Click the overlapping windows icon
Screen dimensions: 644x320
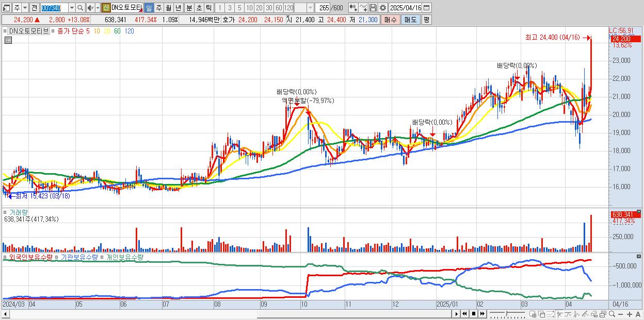click(541, 314)
